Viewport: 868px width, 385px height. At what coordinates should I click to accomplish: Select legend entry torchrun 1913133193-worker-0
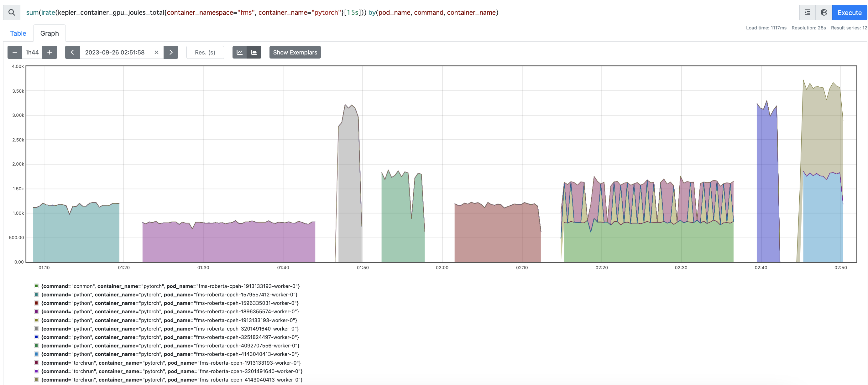click(x=171, y=363)
